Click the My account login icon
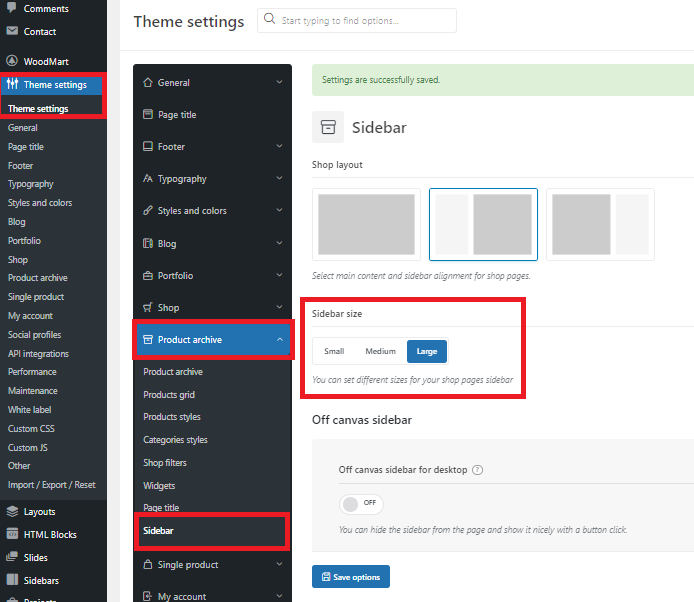This screenshot has height=602, width=694. click(148, 596)
